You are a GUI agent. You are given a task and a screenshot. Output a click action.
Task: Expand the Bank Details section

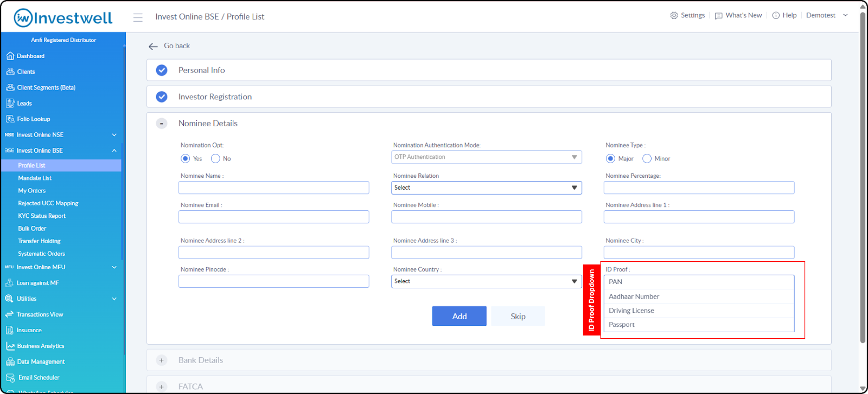(162, 360)
